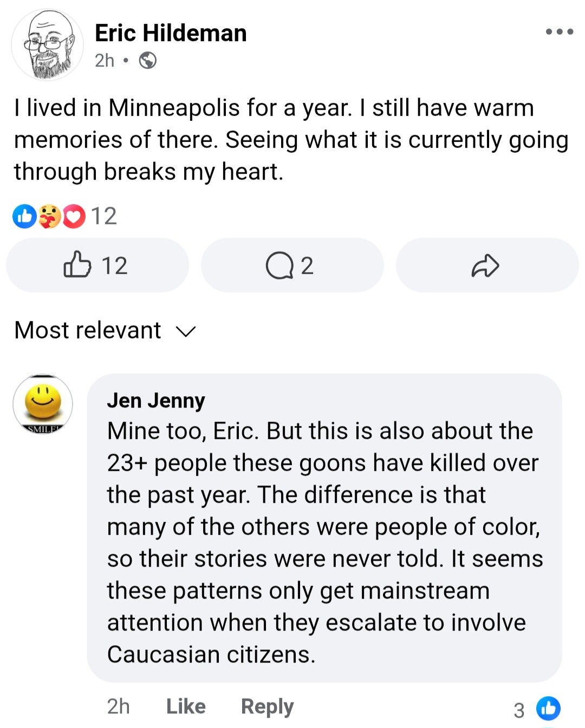The width and height of the screenshot is (585, 728).
Task: Expand the Most relevant sort dropdown
Action: click(x=88, y=330)
